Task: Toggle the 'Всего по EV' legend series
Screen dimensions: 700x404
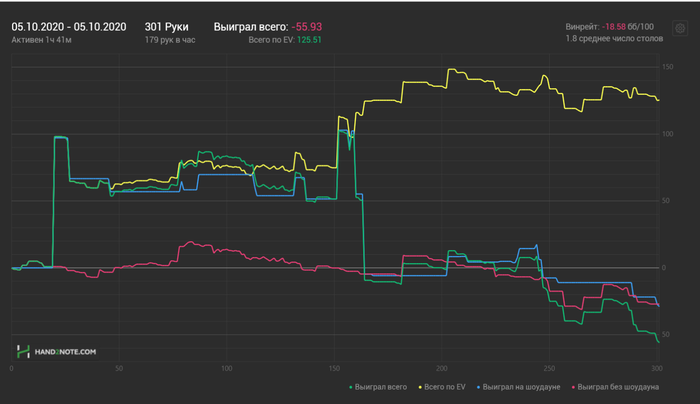Action: (x=442, y=387)
